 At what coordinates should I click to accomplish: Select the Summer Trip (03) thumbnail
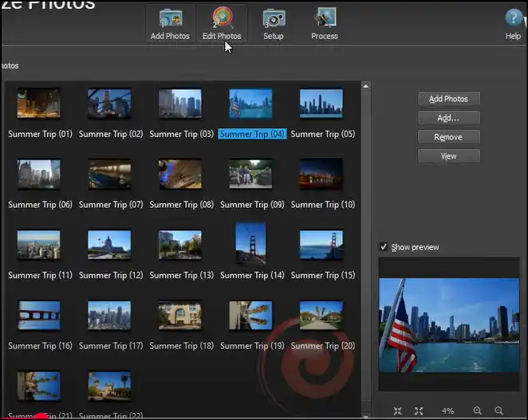[180, 103]
